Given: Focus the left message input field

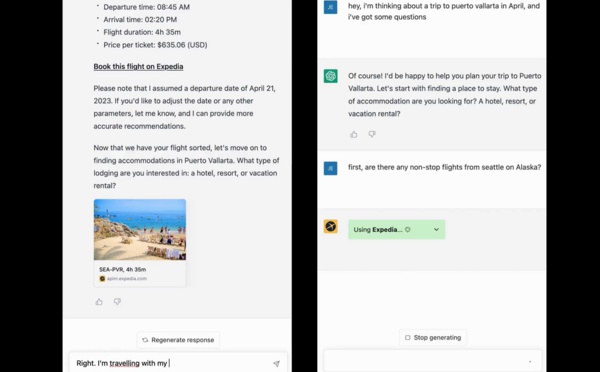Looking at the screenshot, I should click(178, 363).
